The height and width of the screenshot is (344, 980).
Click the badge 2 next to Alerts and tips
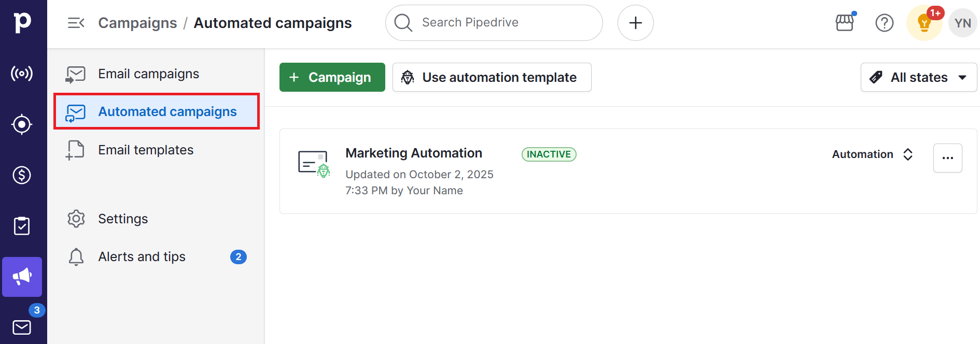click(239, 257)
